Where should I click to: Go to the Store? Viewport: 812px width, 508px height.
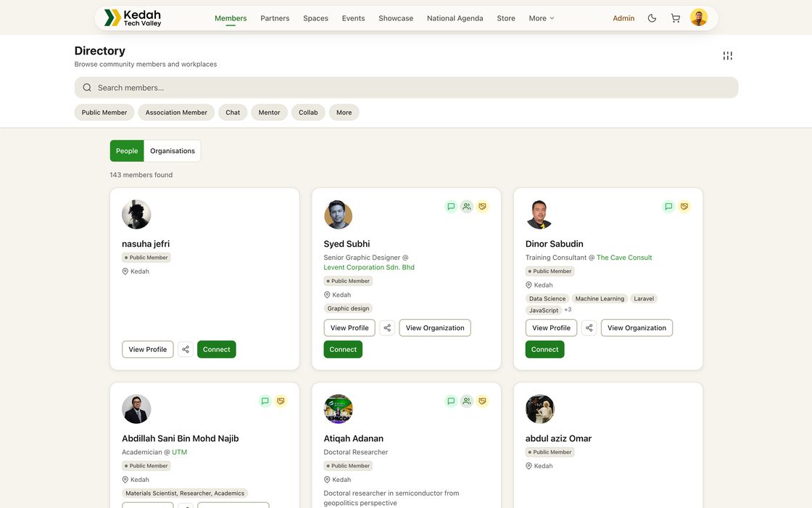pos(506,18)
